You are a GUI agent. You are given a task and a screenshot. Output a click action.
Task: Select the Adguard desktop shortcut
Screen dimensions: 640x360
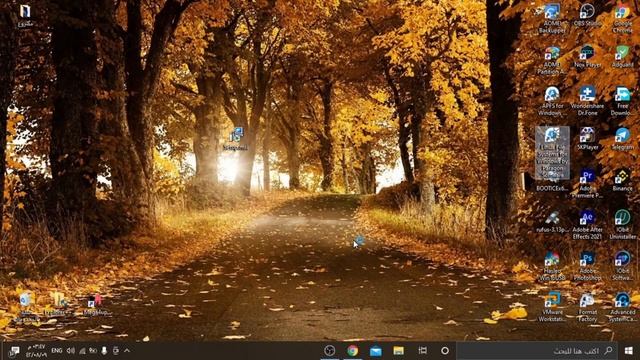click(622, 57)
